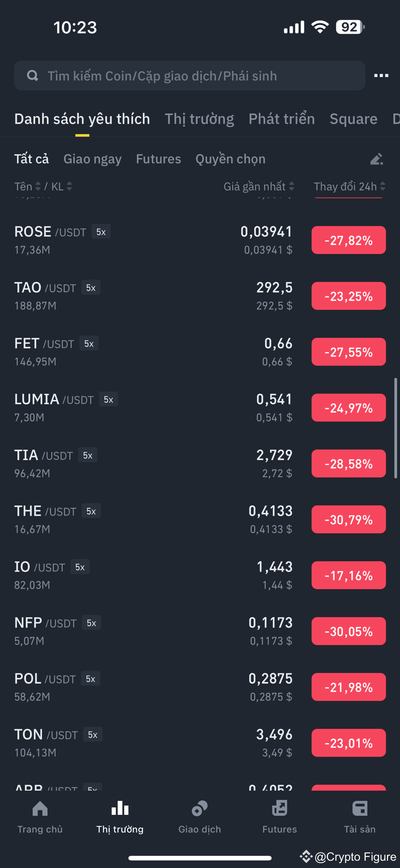Viewport: 400px width, 868px height.
Task: Open Trang chủ home icon
Action: [x=40, y=809]
